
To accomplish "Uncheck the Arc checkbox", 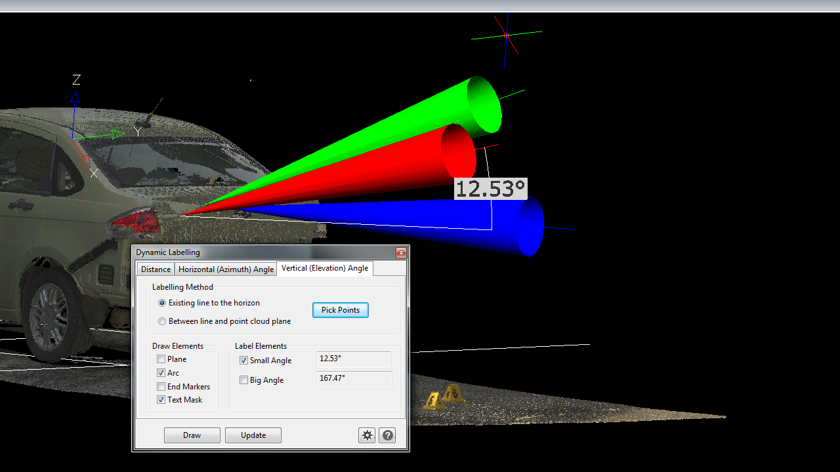I will 161,373.
